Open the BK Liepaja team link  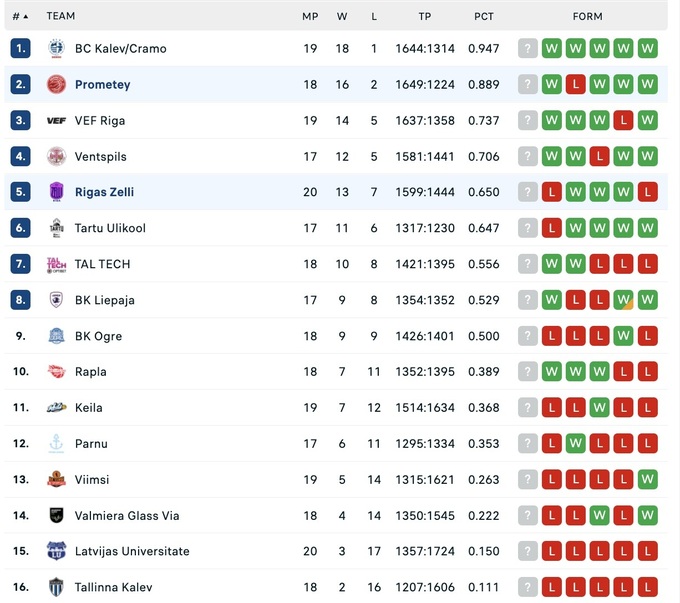(105, 300)
